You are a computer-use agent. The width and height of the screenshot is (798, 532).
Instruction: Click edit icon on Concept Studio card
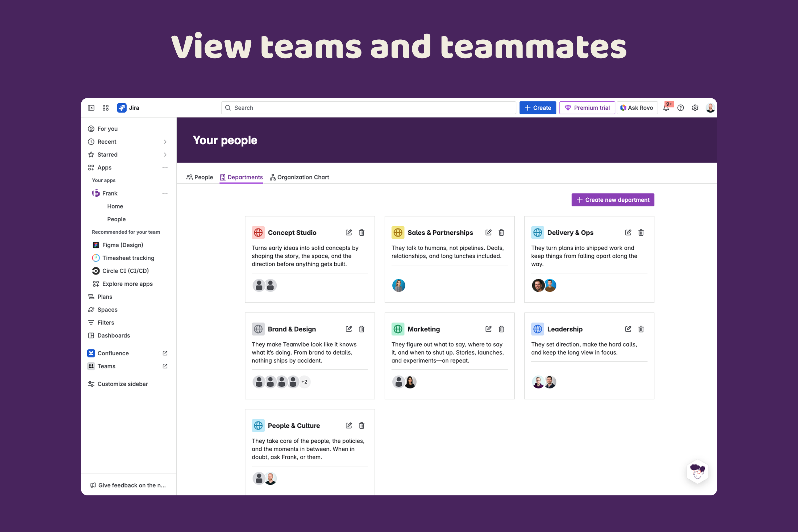point(348,232)
